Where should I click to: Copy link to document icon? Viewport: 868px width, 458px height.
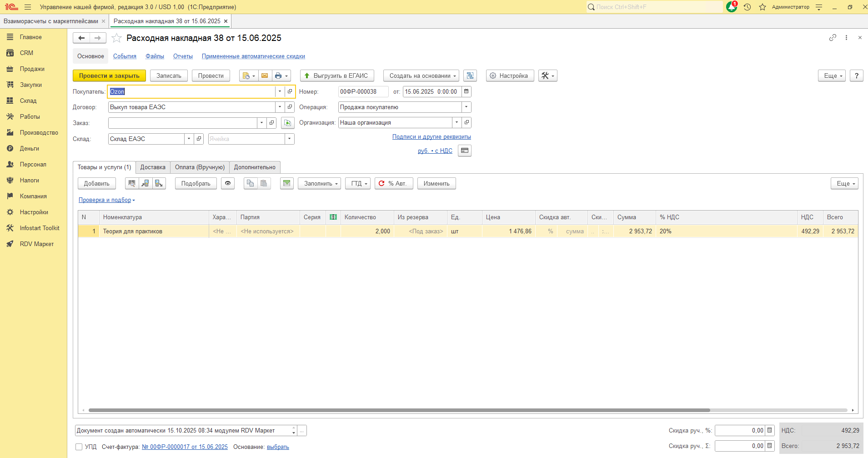point(833,38)
